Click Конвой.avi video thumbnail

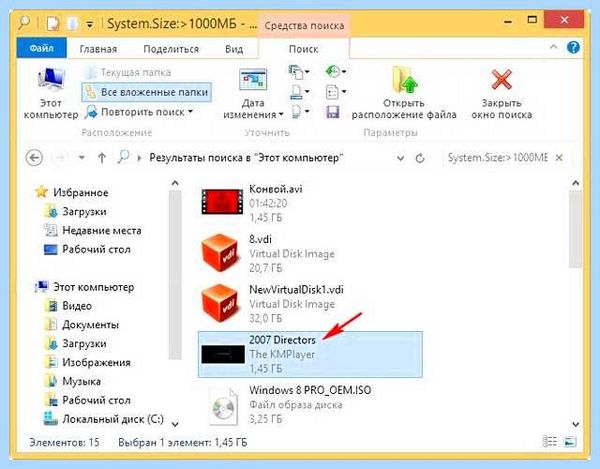click(x=222, y=202)
